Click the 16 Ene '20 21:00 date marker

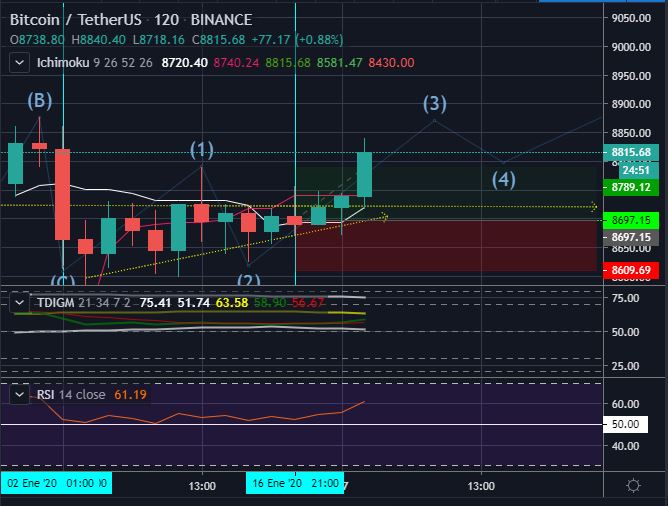295,483
